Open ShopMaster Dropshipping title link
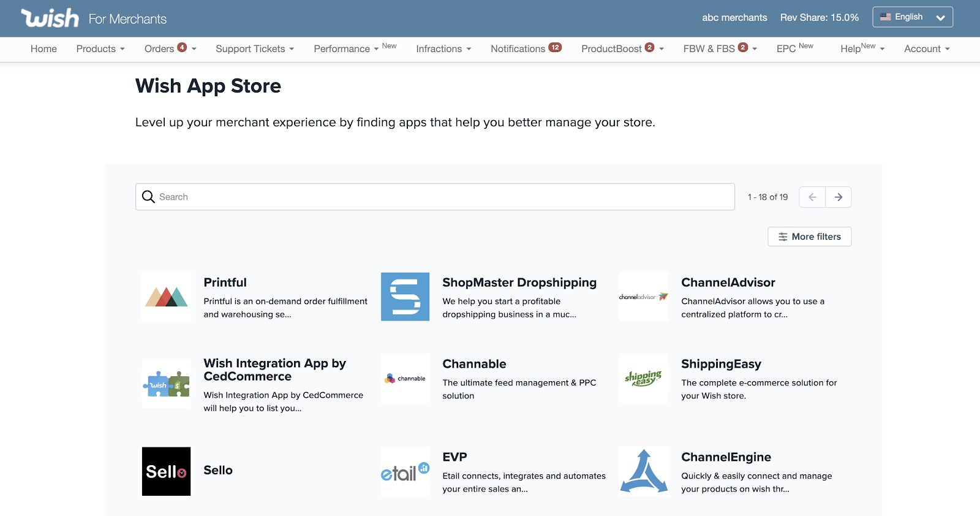This screenshot has height=516, width=980. coord(519,283)
